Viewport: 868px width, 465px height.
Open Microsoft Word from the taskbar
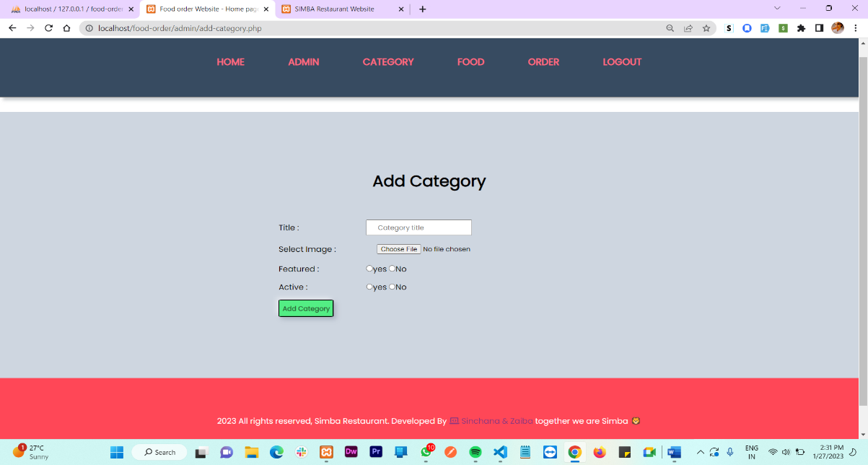click(x=674, y=451)
